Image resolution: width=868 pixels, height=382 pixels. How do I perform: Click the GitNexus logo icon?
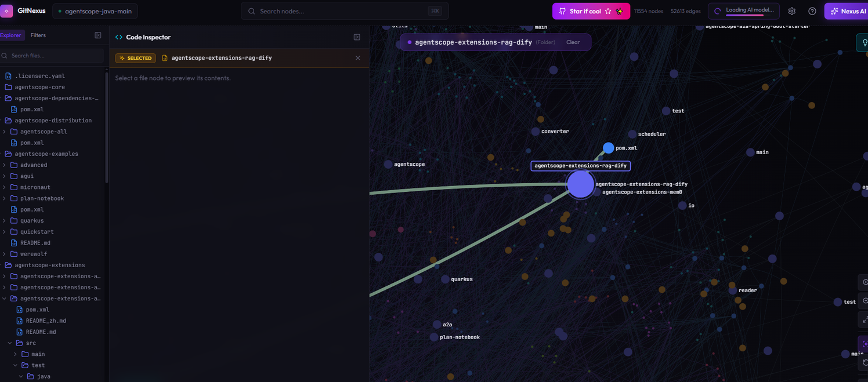coord(6,11)
